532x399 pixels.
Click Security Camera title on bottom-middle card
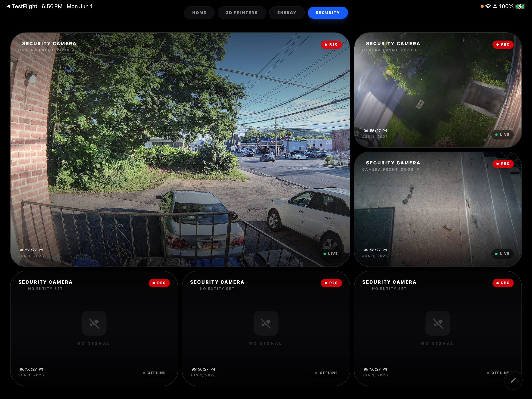point(217,282)
